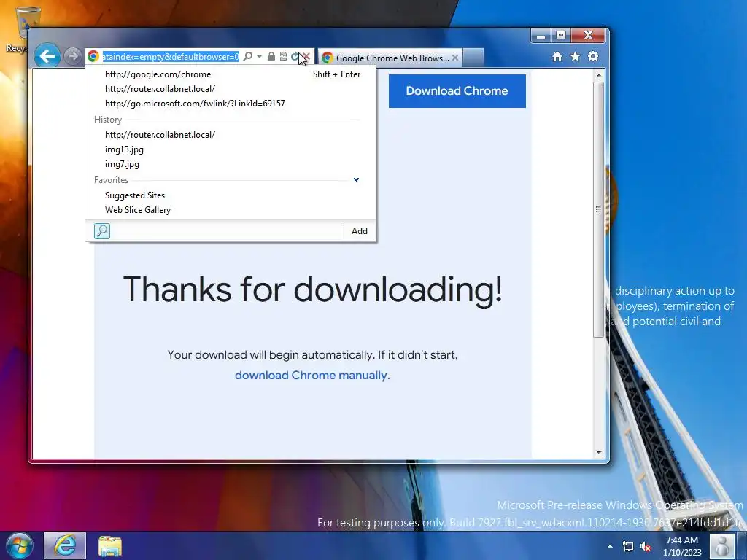Click the taskbar clock showing 7:44 AM
747x560 pixels.
[682, 546]
